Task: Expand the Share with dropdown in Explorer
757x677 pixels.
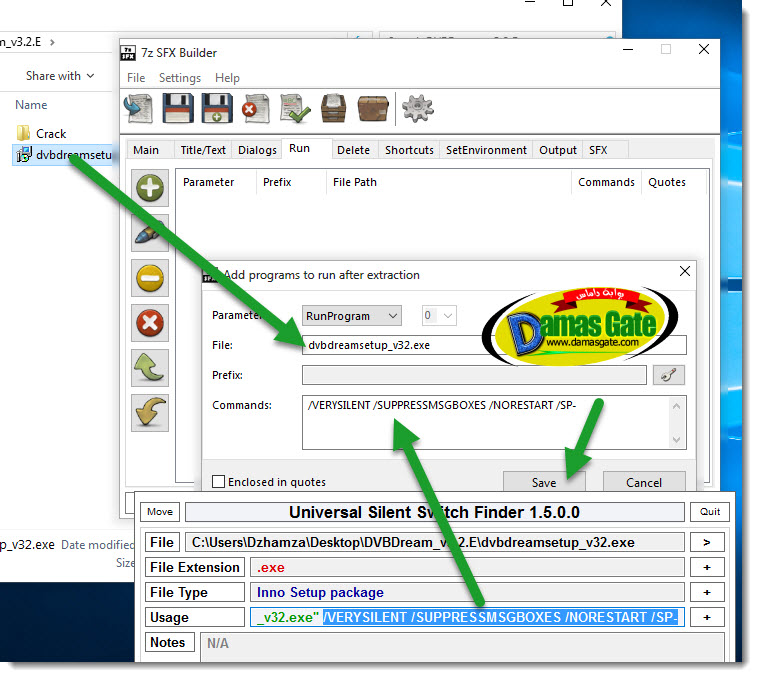Action: [x=60, y=76]
